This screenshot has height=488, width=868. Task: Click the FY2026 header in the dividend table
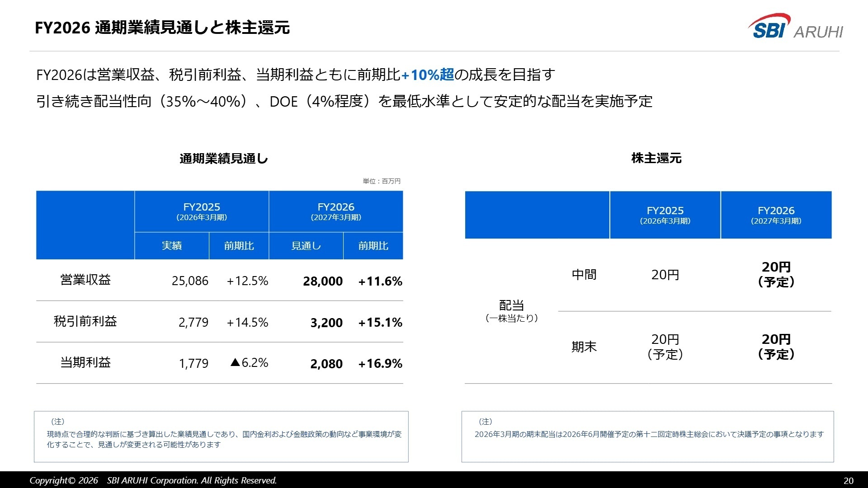[x=776, y=215]
